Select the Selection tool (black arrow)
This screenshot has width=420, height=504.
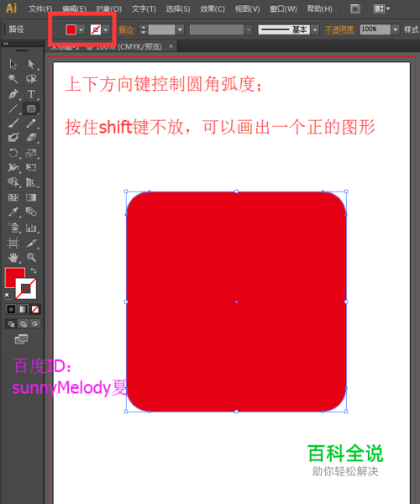(13, 64)
